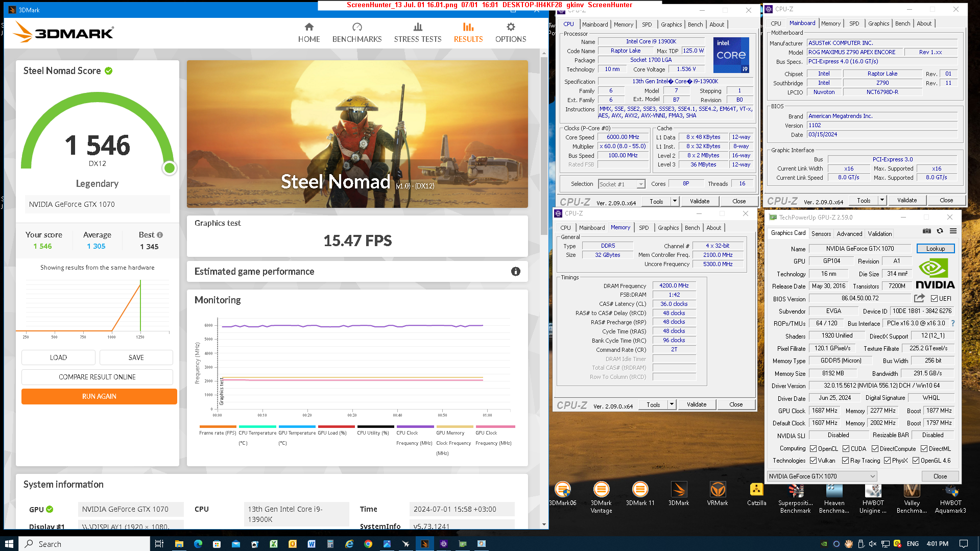Click the GPU-Z Close button

(x=940, y=476)
